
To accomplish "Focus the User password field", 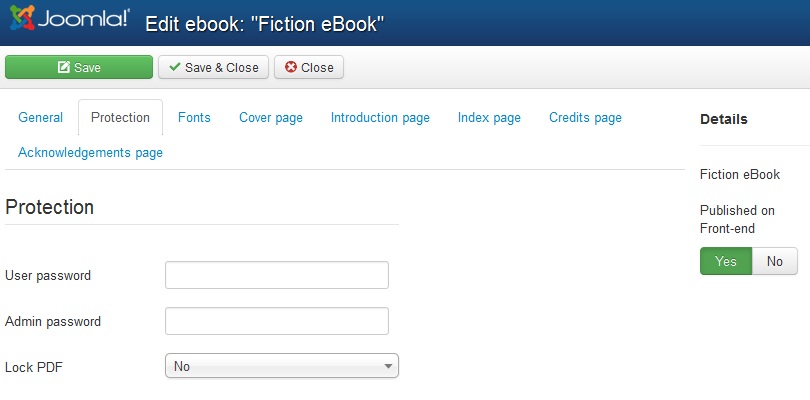I will point(277,275).
